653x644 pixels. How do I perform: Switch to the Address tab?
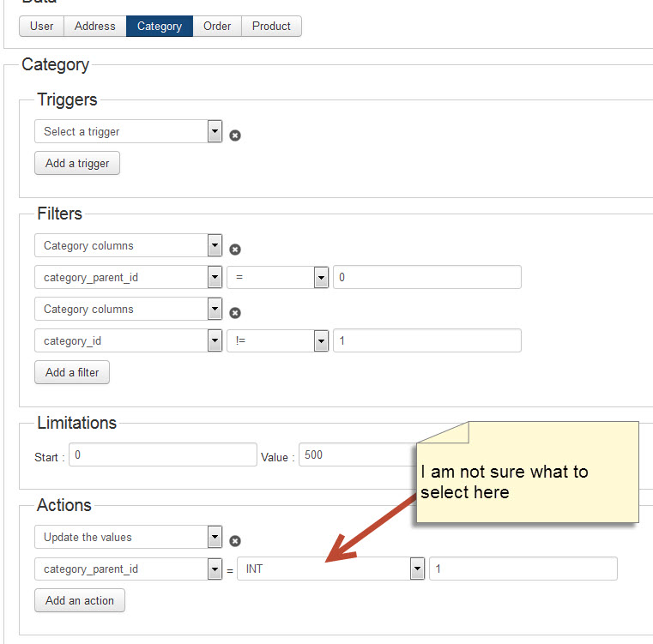94,27
